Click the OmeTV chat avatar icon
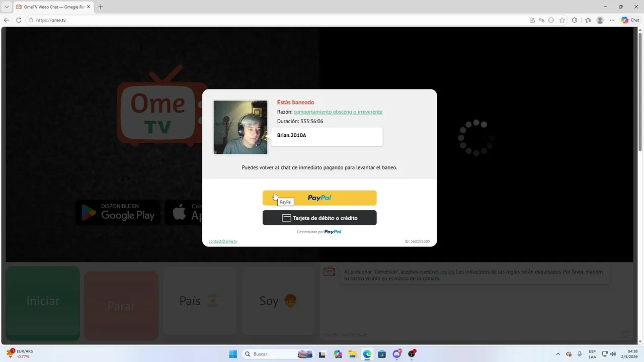 (329, 272)
